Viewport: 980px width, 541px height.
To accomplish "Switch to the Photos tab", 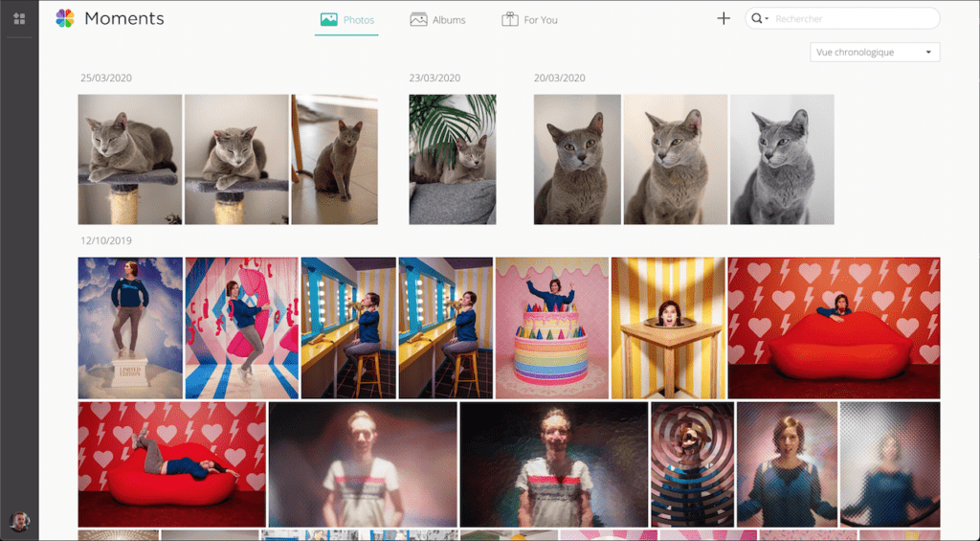I will 346,20.
